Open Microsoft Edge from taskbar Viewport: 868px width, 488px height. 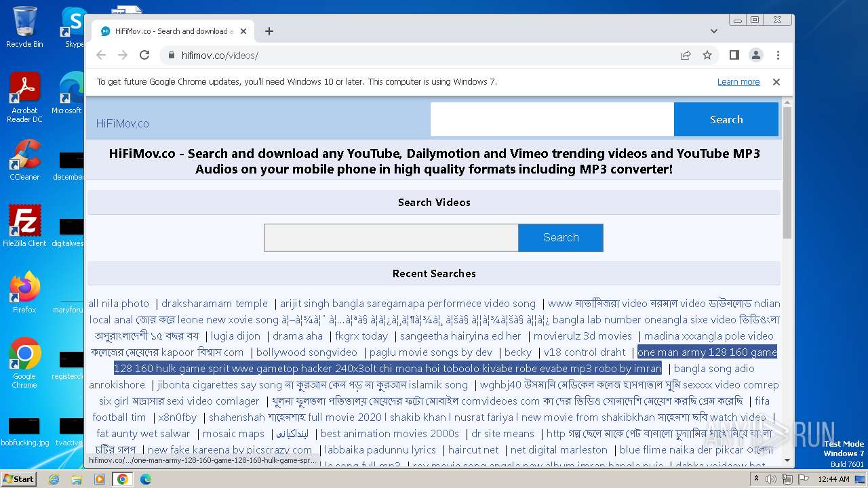click(145, 479)
